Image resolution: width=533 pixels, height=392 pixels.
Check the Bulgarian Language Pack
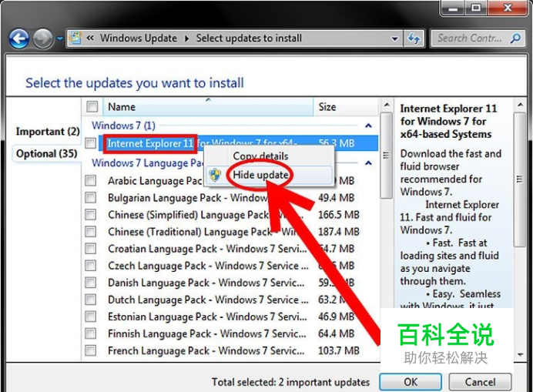pos(91,197)
